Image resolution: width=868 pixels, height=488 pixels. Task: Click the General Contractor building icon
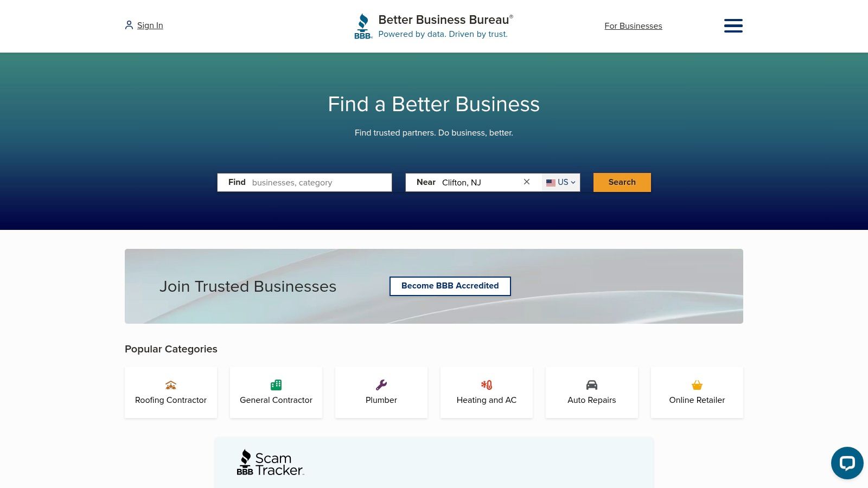coord(276,385)
